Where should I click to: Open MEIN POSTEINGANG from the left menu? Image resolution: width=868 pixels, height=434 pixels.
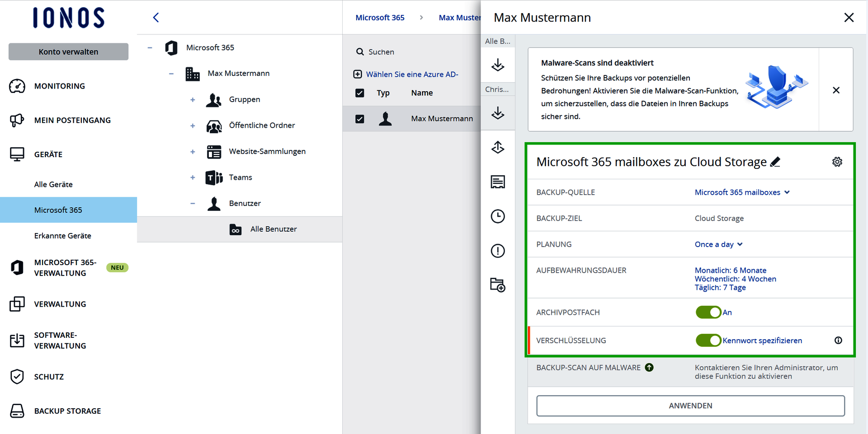pos(72,120)
